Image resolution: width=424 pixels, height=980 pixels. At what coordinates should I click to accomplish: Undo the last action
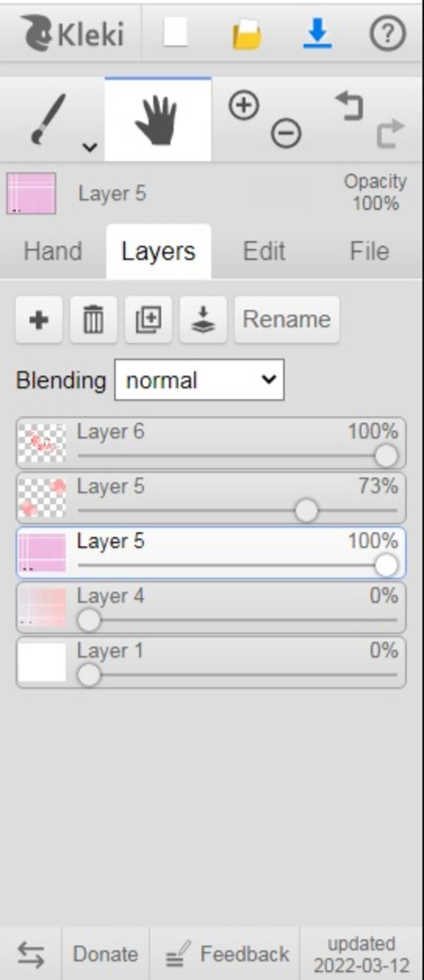click(350, 106)
